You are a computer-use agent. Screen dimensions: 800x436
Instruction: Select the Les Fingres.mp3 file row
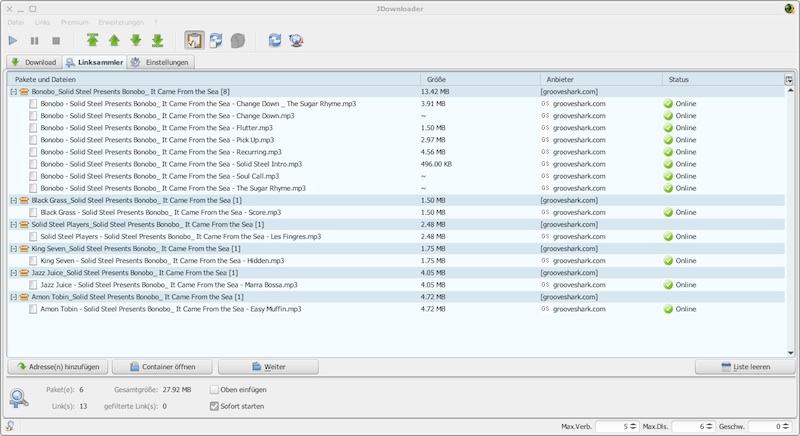point(396,237)
